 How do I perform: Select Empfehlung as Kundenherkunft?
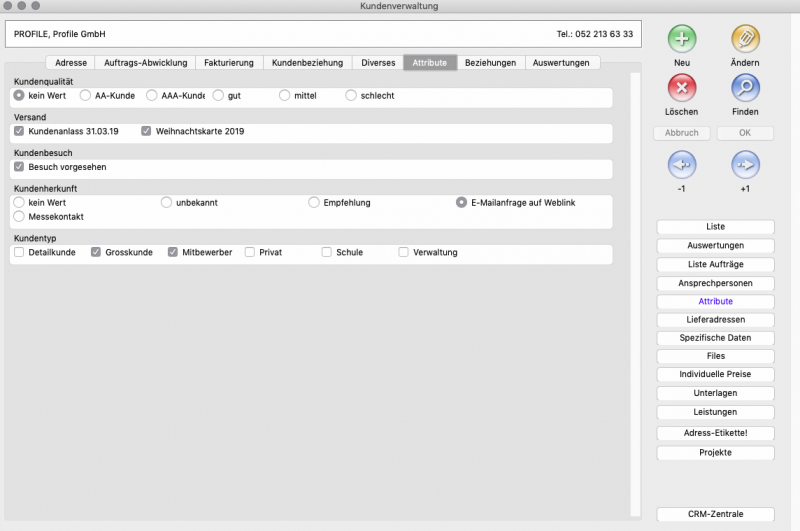point(314,203)
